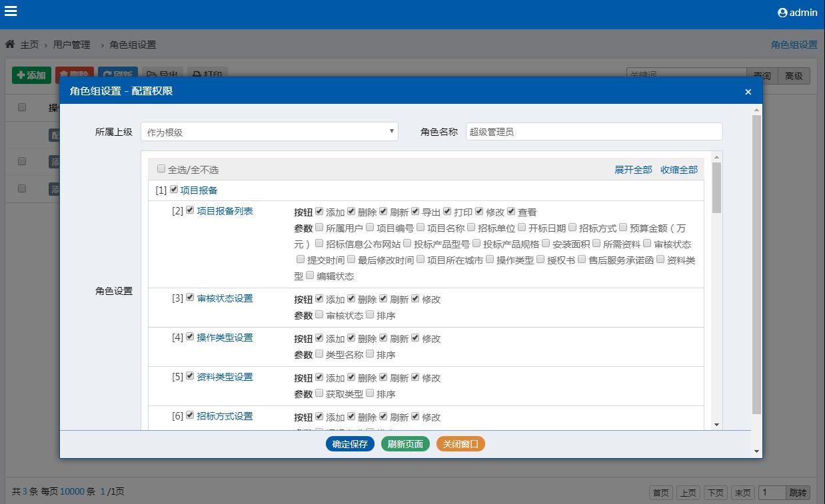Toggle the 全选/全不选 checkbox
Viewport: 825px width, 504px height.
click(161, 169)
